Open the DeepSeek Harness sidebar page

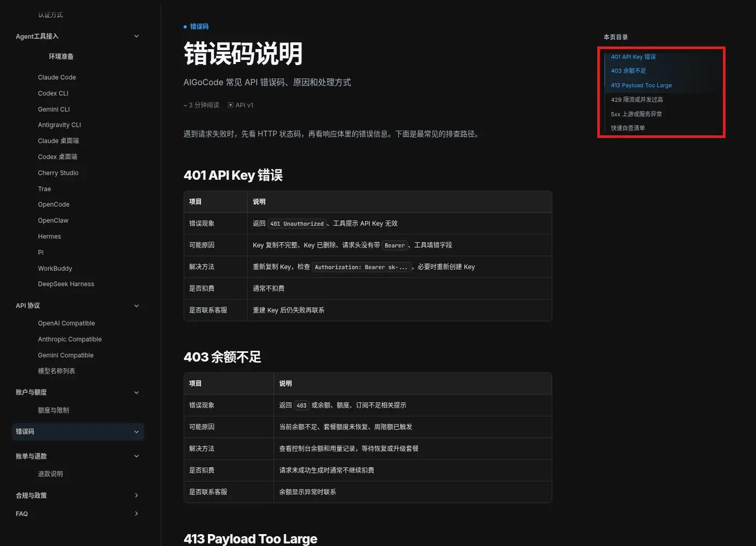point(66,284)
